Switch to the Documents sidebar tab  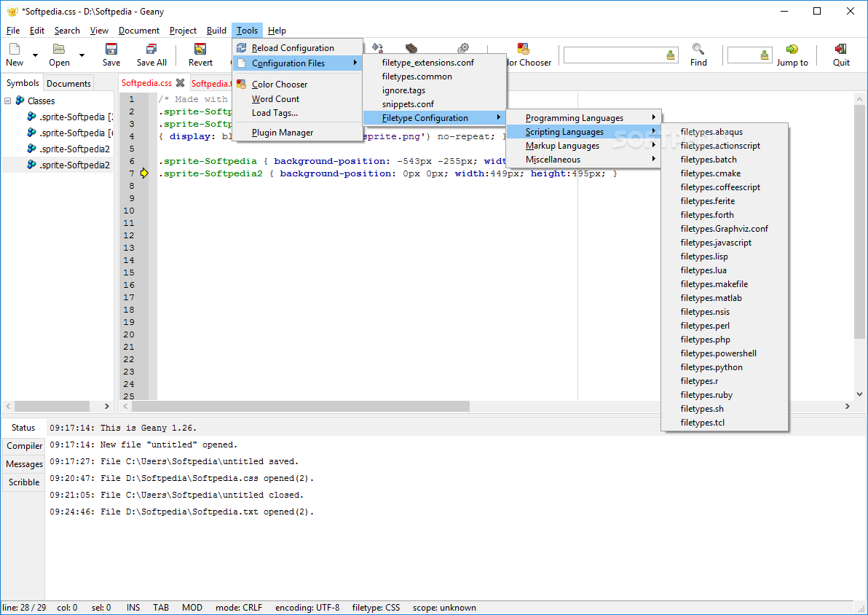point(68,84)
